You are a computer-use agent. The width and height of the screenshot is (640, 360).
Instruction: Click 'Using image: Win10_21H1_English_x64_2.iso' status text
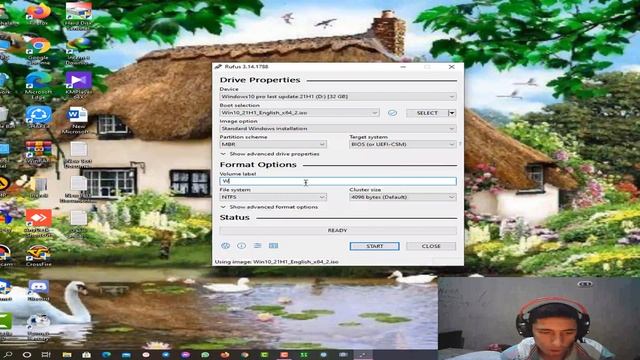(276, 262)
